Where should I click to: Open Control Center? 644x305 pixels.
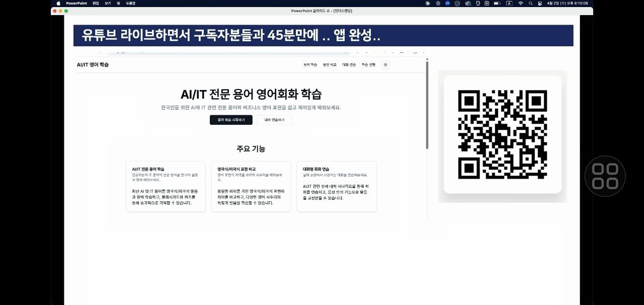coord(540,3)
